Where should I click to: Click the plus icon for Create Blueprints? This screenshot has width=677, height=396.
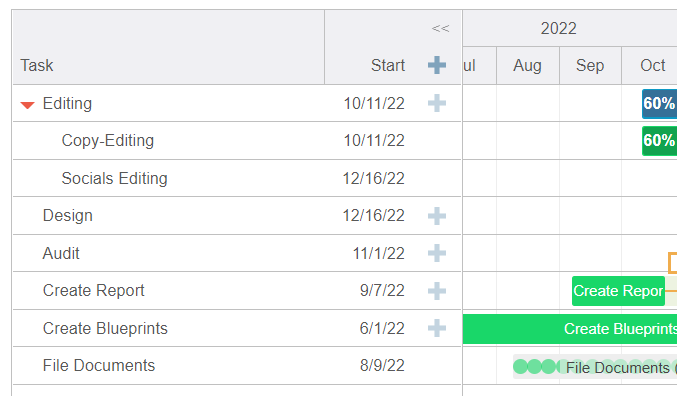point(437,328)
